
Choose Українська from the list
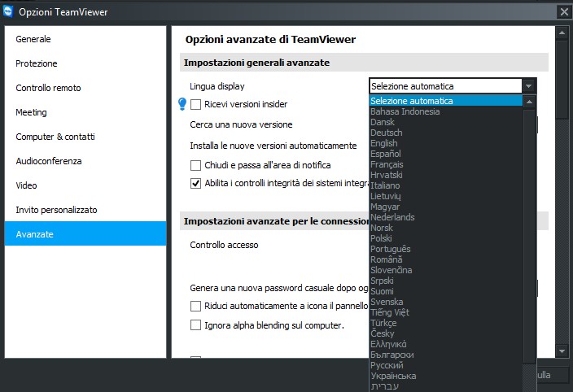[446, 376]
